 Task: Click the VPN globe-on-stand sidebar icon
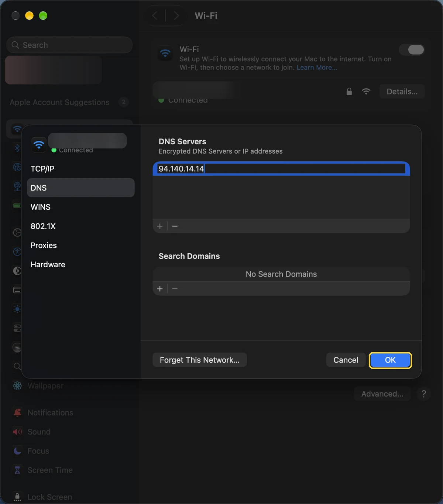point(17,186)
